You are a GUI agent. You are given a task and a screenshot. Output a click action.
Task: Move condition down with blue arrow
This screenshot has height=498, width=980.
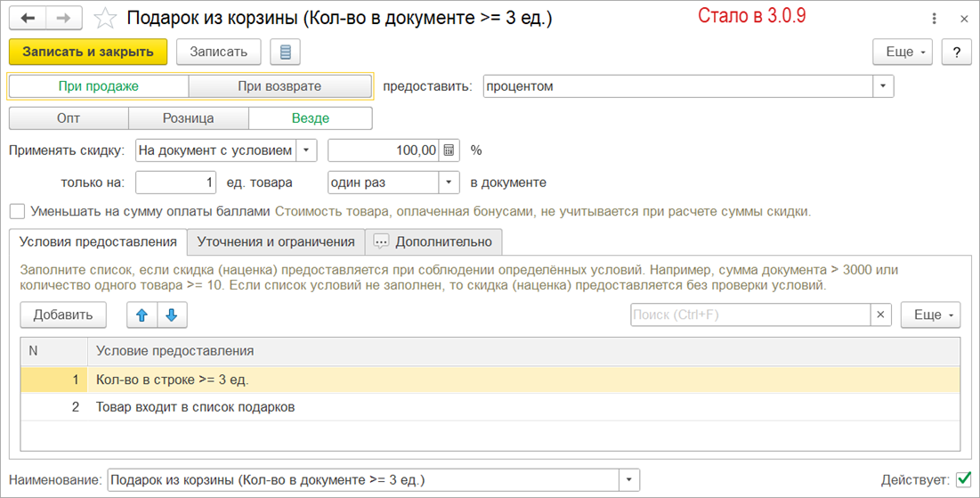(x=172, y=314)
